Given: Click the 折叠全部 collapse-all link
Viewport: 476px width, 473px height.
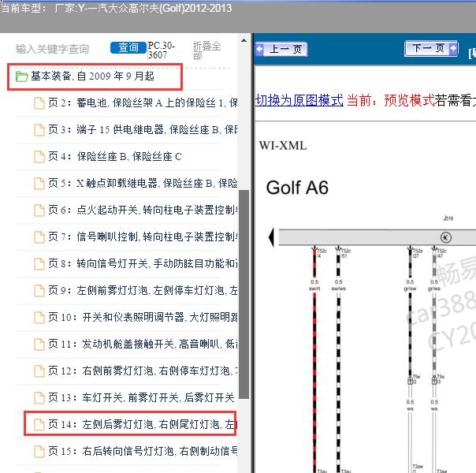Looking at the screenshot, I should point(206,50).
